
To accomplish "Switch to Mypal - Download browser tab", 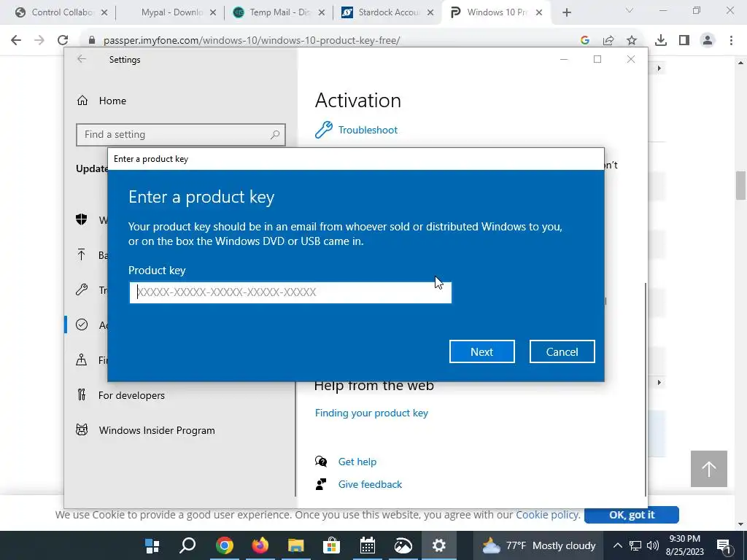I will pos(171,12).
